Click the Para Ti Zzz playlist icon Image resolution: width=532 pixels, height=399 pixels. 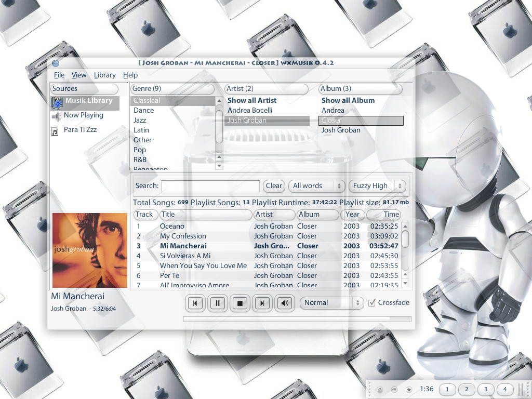pyautogui.click(x=55, y=131)
